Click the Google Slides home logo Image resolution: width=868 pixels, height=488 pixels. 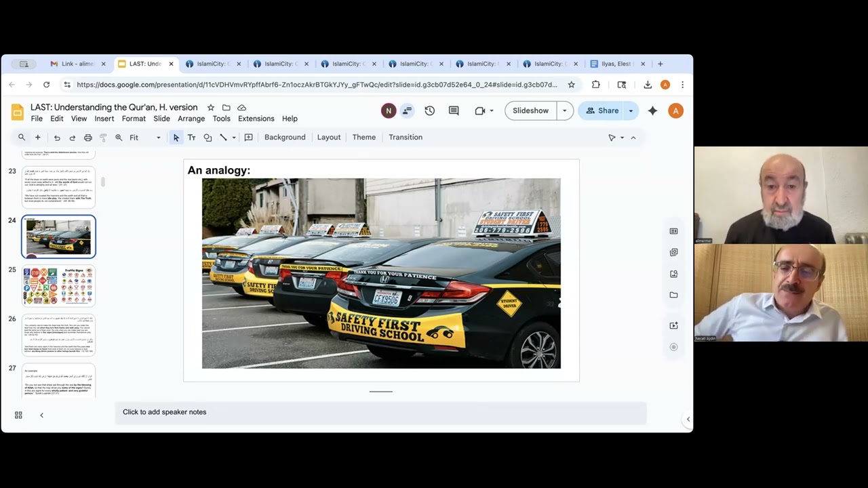tap(18, 113)
